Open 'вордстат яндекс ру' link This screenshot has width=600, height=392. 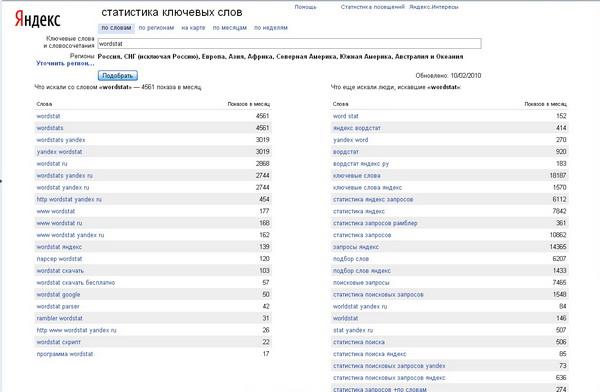(x=361, y=163)
